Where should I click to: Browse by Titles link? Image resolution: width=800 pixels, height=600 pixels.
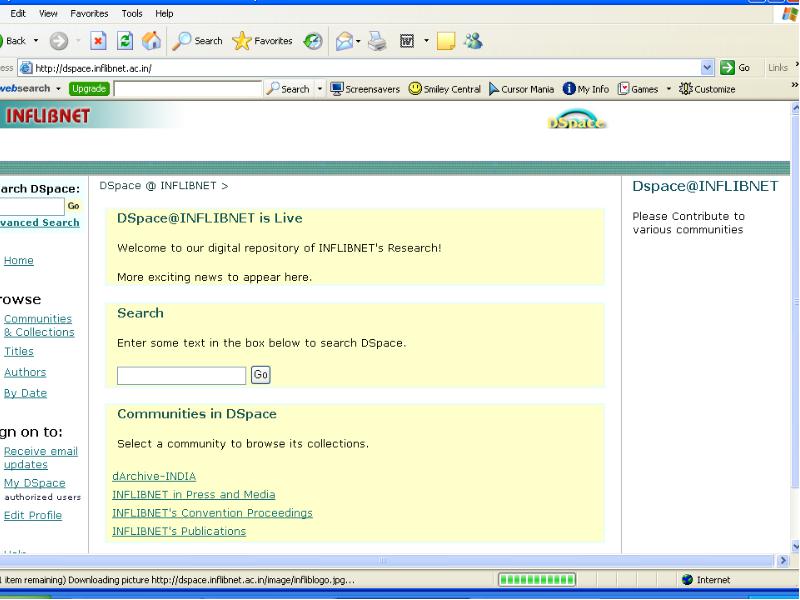click(19, 352)
